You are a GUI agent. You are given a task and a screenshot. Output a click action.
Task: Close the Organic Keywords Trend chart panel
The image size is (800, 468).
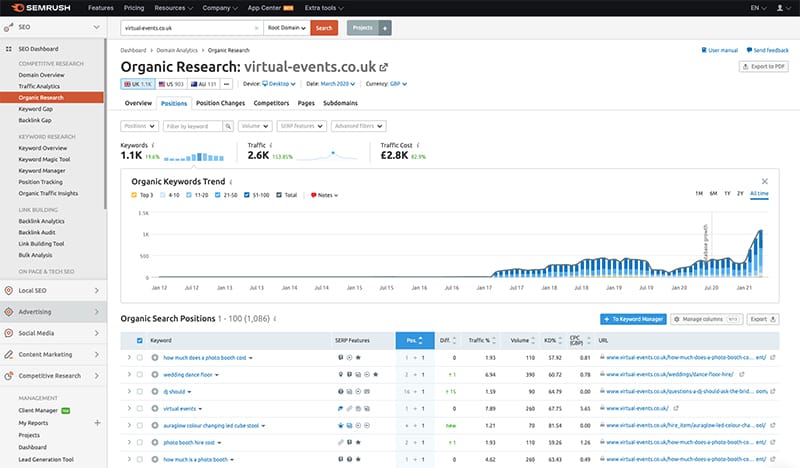765,181
